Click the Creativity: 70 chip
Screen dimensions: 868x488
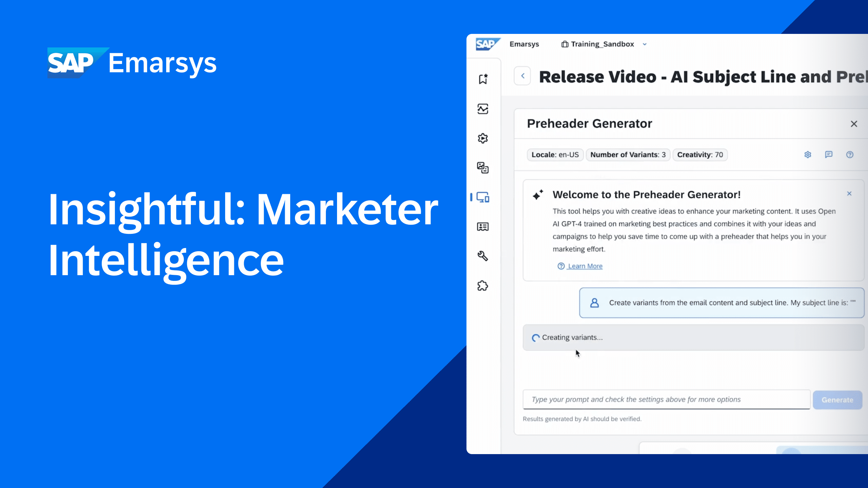700,155
